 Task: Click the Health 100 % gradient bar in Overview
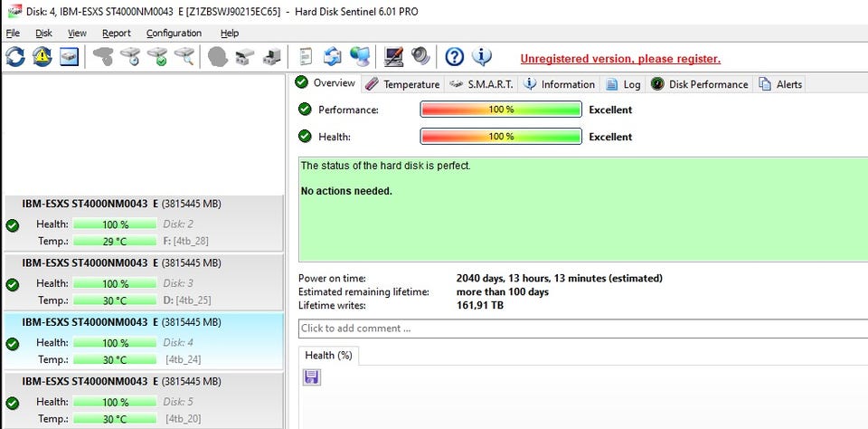[501, 136]
